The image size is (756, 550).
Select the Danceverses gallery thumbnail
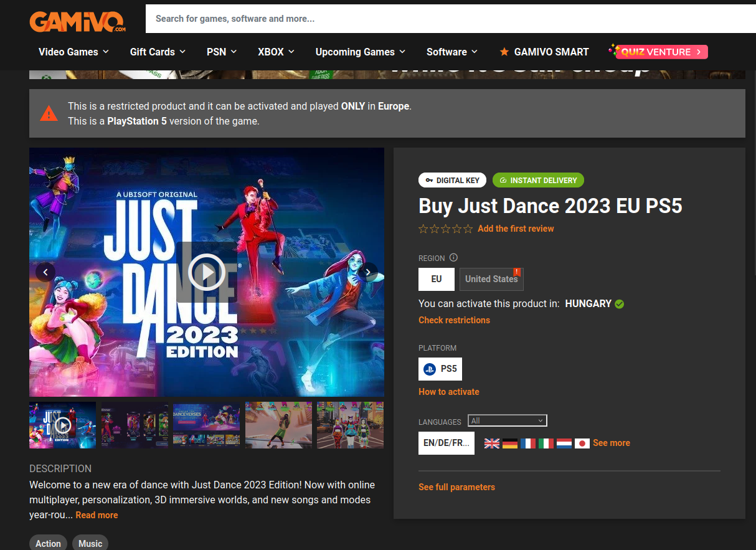pyautogui.click(x=206, y=425)
